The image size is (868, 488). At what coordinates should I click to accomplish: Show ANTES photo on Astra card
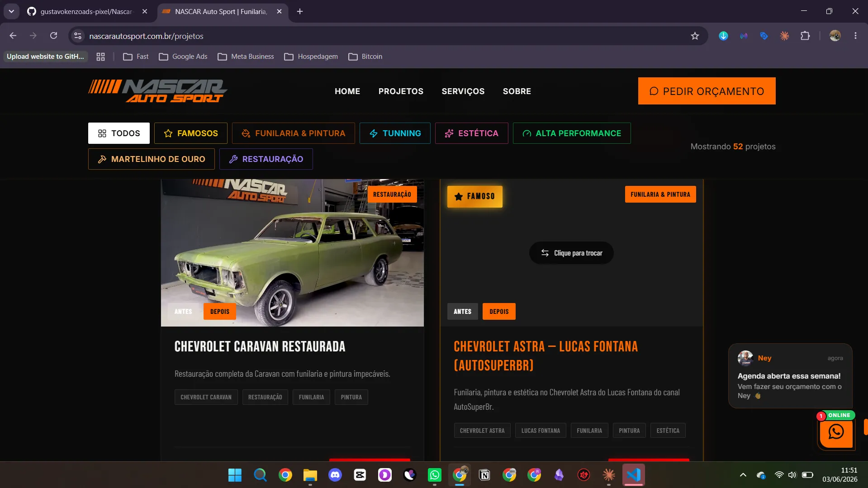coord(462,312)
